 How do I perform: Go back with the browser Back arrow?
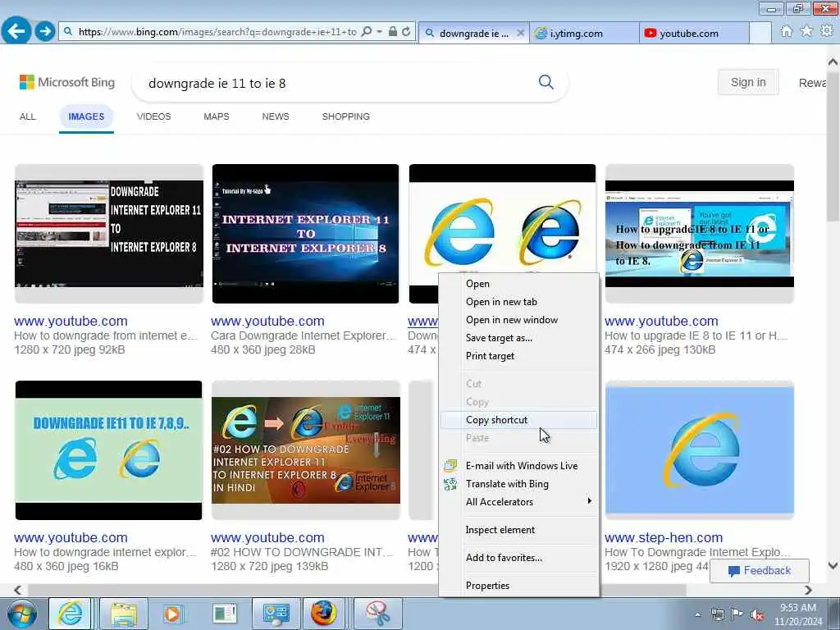coord(16,31)
